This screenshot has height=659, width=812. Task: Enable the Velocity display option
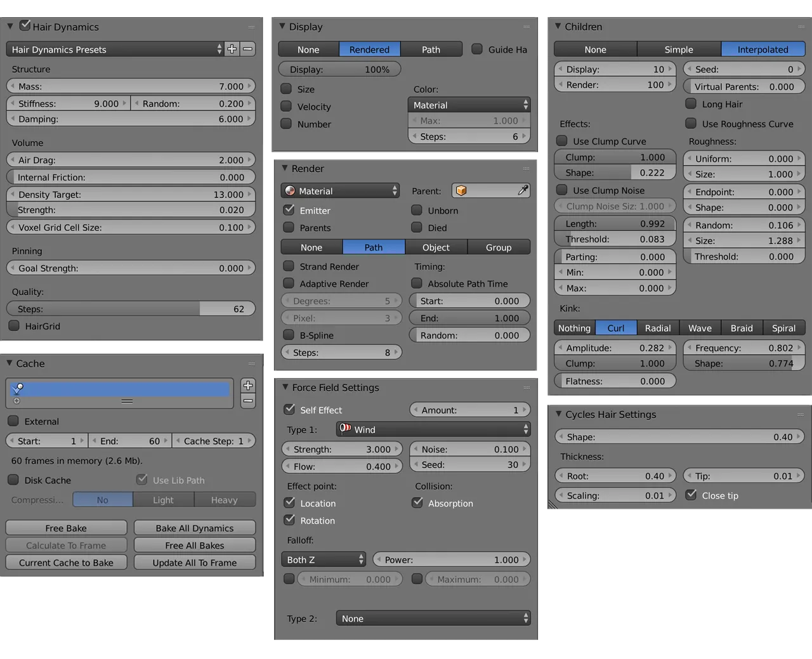coord(286,107)
